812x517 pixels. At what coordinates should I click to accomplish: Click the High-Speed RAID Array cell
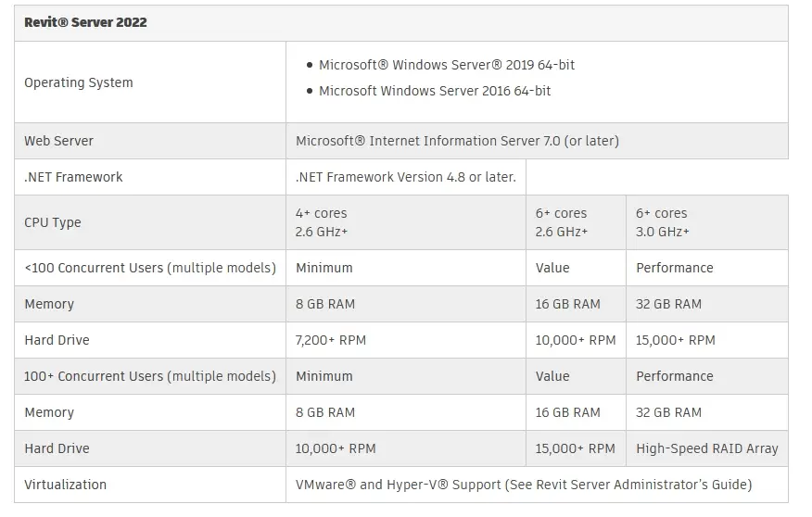707,448
